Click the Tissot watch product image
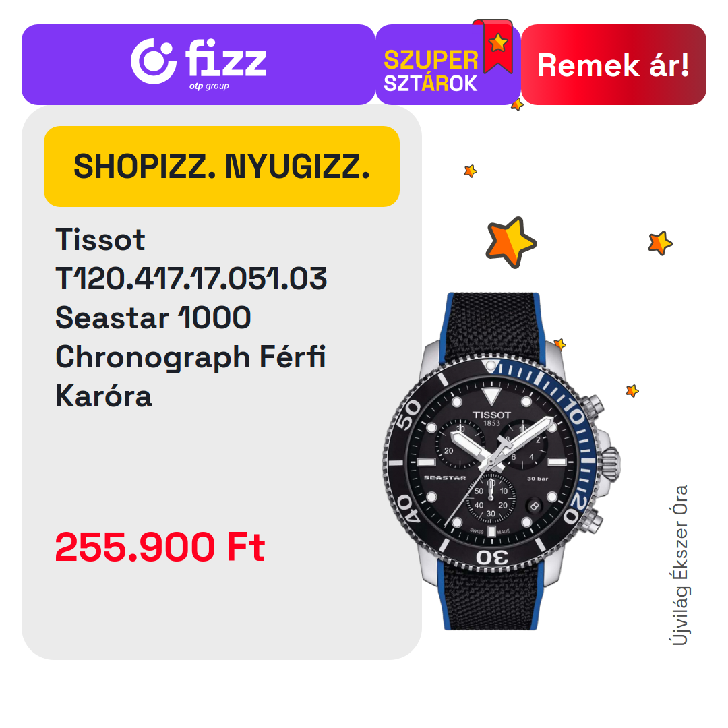The image size is (728, 728). click(x=502, y=461)
